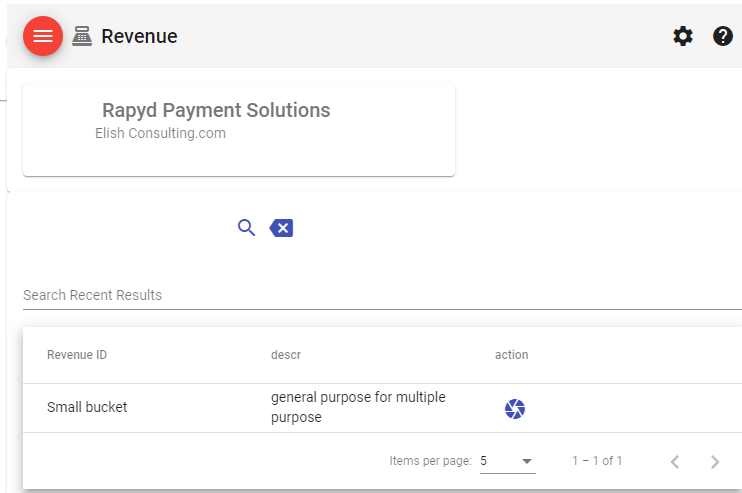Click the 1 – 1 of 1 range label
The height and width of the screenshot is (493, 742).
click(x=597, y=461)
